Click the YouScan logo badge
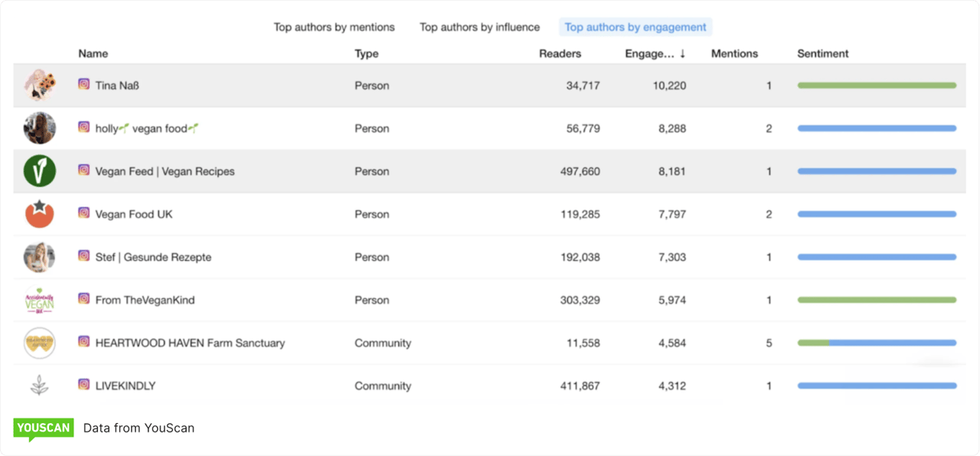Viewport: 980px width, 456px height. (43, 429)
